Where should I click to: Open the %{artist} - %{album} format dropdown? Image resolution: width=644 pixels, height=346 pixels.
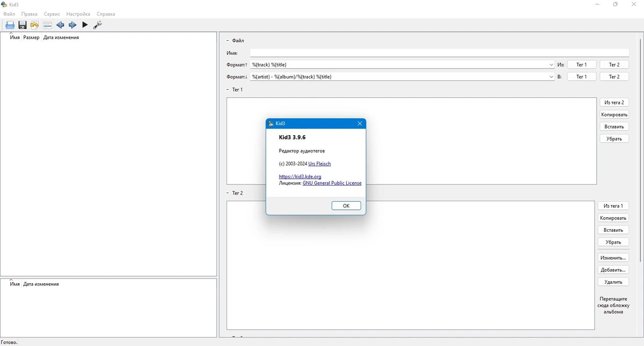pos(551,77)
